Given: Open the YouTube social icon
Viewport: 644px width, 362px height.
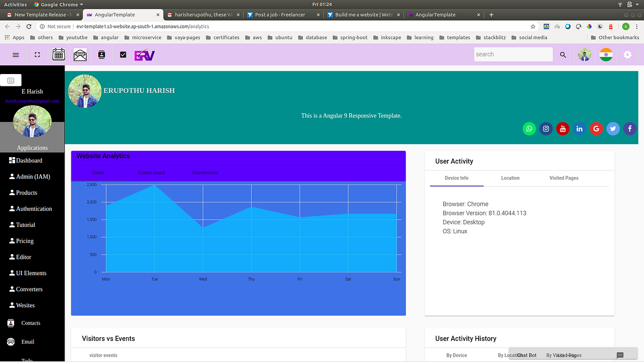Looking at the screenshot, I should pyautogui.click(x=562, y=128).
